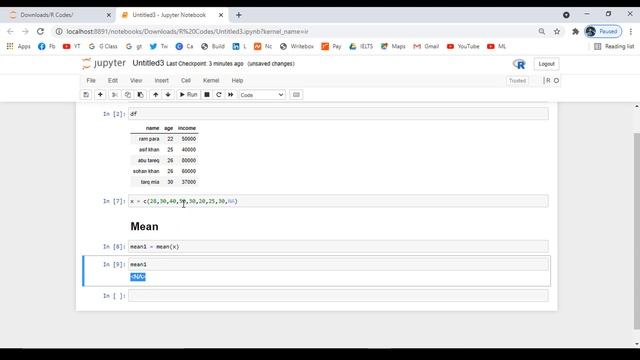This screenshot has width=640, height=360.
Task: Open the Edit menu
Action: 113,80
